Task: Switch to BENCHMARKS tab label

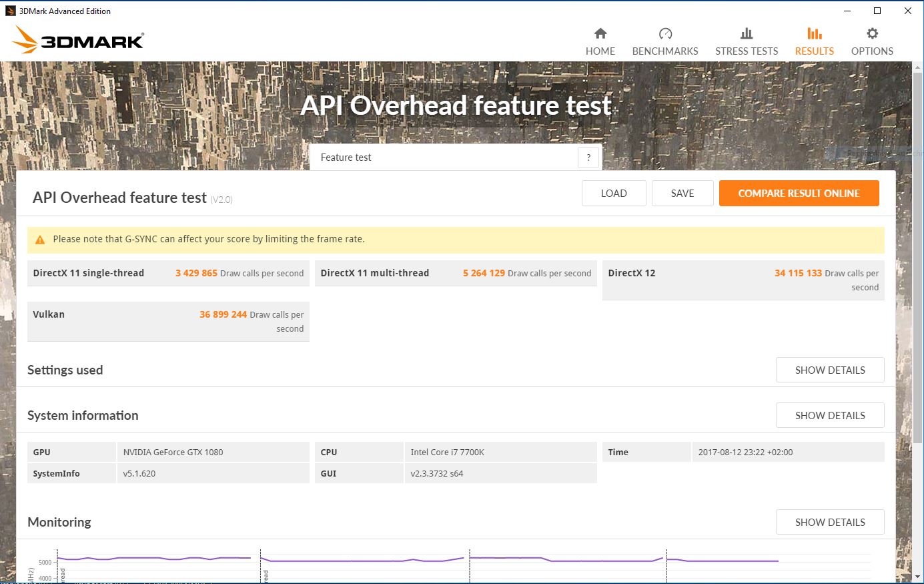Action: (x=665, y=51)
